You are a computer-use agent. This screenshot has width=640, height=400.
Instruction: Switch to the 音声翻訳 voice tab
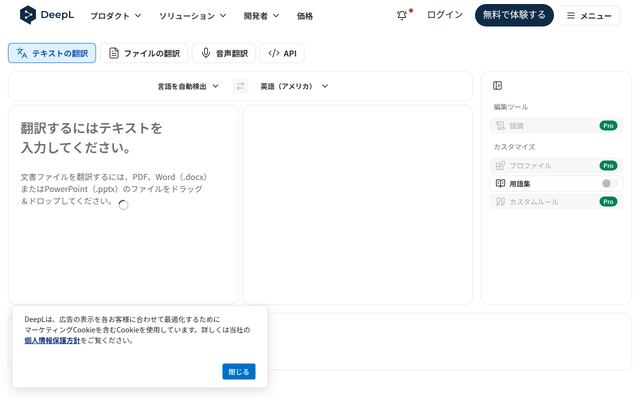click(x=224, y=53)
